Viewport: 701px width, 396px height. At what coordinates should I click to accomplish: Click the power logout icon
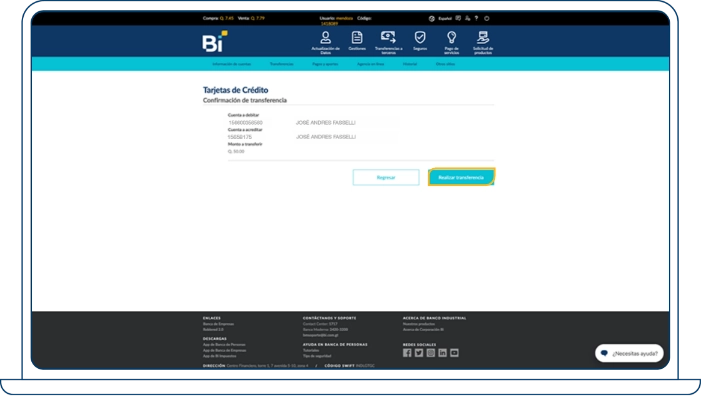point(487,18)
